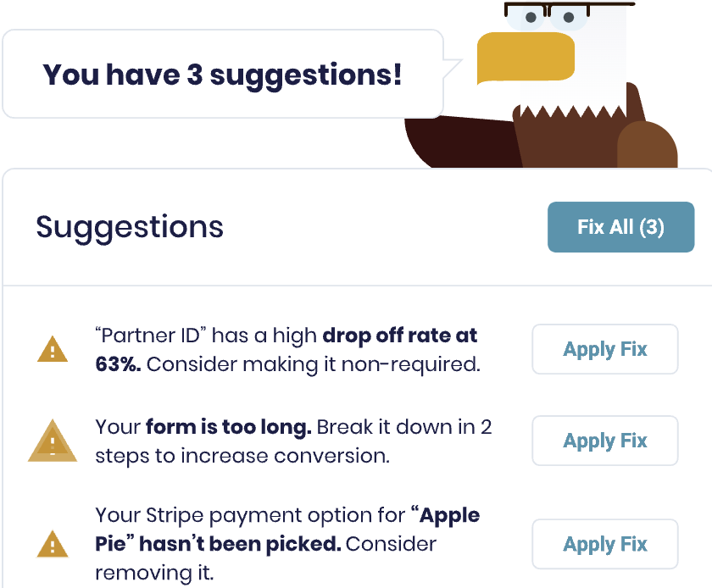Click large warning icon beside form length suggestion

click(53, 441)
